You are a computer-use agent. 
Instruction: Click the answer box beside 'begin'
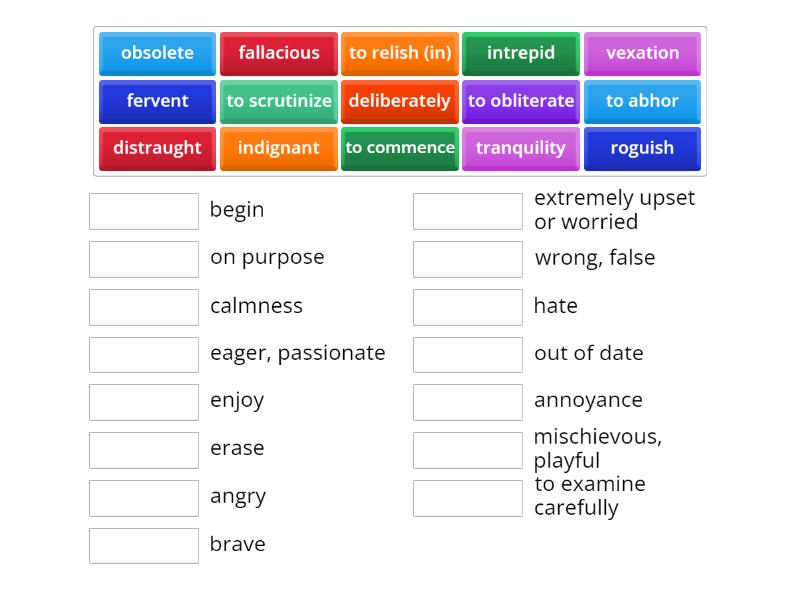[x=144, y=211]
